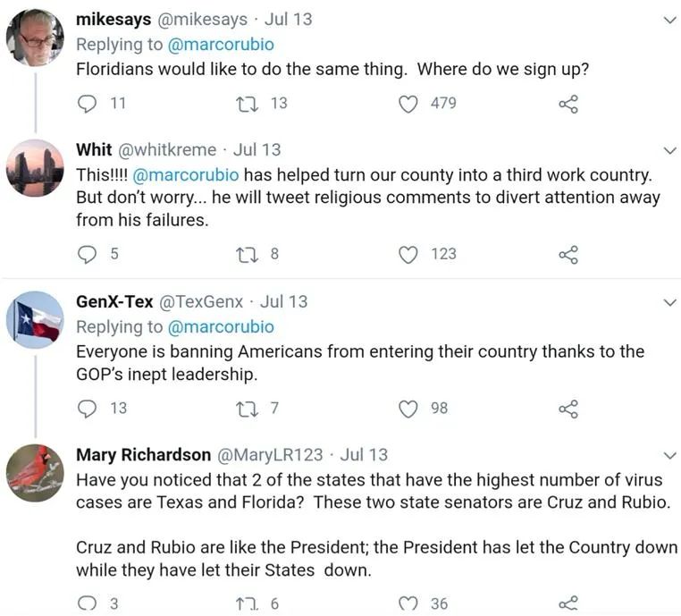Reply to mikesays' tweet

click(x=88, y=104)
